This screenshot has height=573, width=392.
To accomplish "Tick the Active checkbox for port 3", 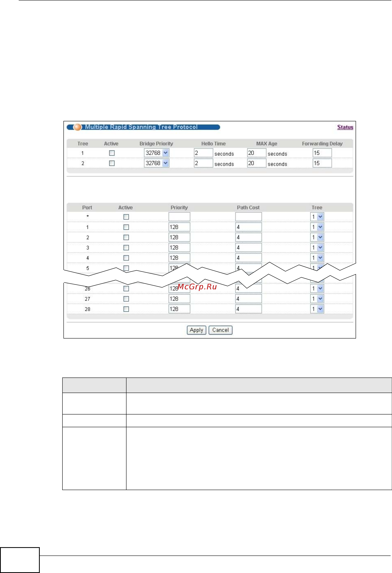I will 126,248.
